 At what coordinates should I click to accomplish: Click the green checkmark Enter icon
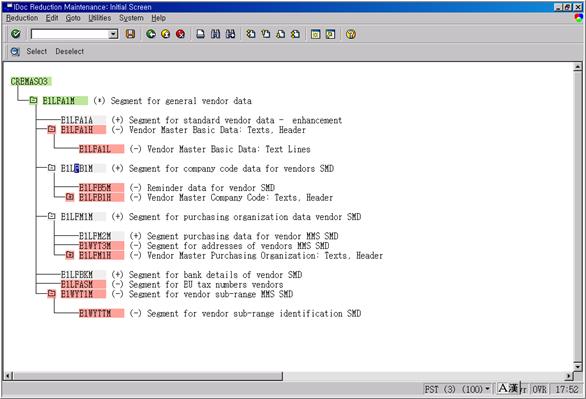[x=16, y=34]
